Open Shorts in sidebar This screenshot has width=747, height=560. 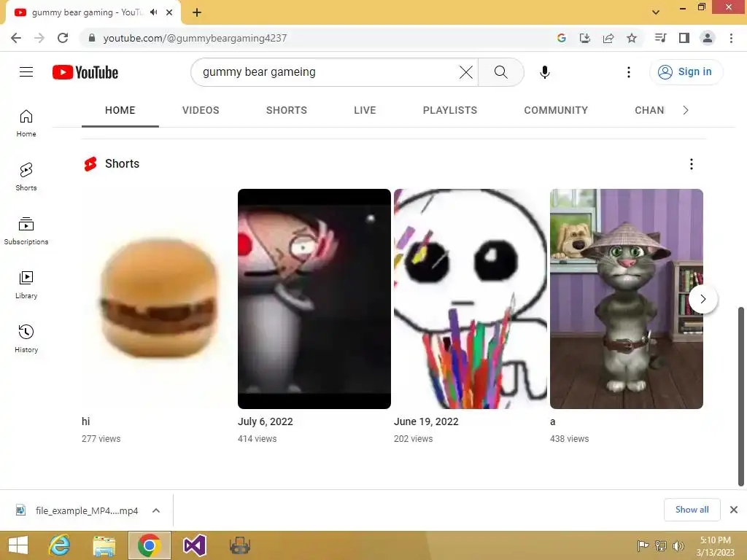point(26,176)
